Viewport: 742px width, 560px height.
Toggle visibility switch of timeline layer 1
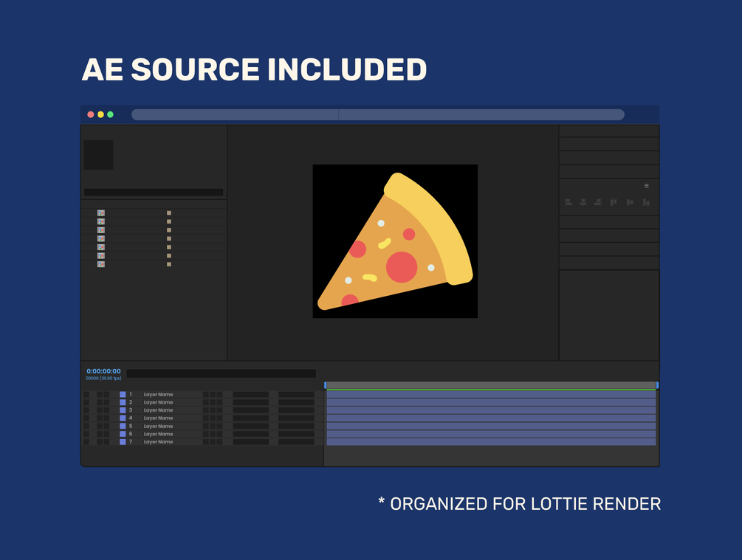click(x=86, y=395)
